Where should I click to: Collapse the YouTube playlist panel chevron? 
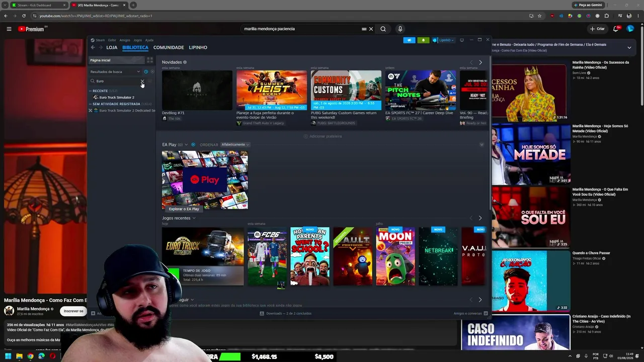[629, 48]
